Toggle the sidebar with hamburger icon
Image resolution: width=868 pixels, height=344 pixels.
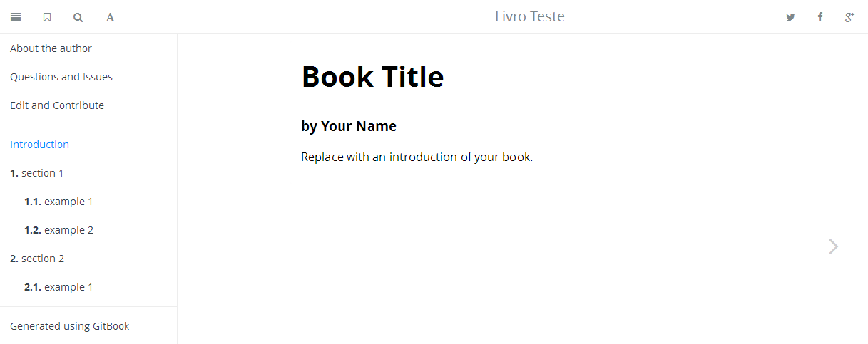click(16, 17)
